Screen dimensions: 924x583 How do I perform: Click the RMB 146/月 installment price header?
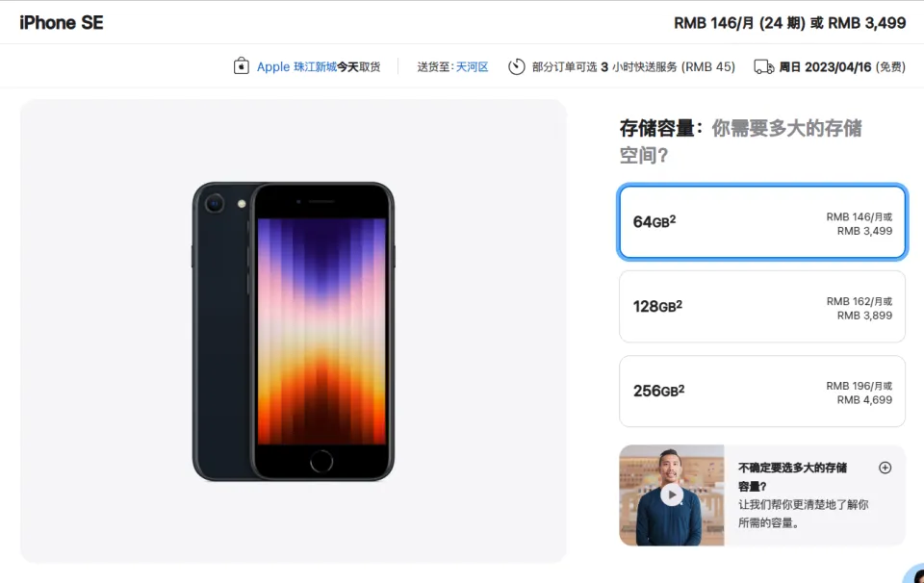(739, 23)
